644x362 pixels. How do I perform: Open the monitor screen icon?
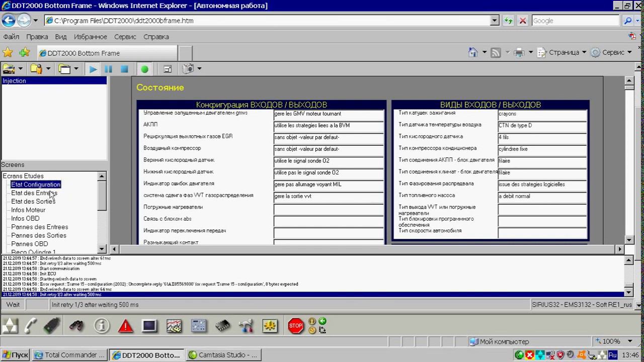(149, 326)
